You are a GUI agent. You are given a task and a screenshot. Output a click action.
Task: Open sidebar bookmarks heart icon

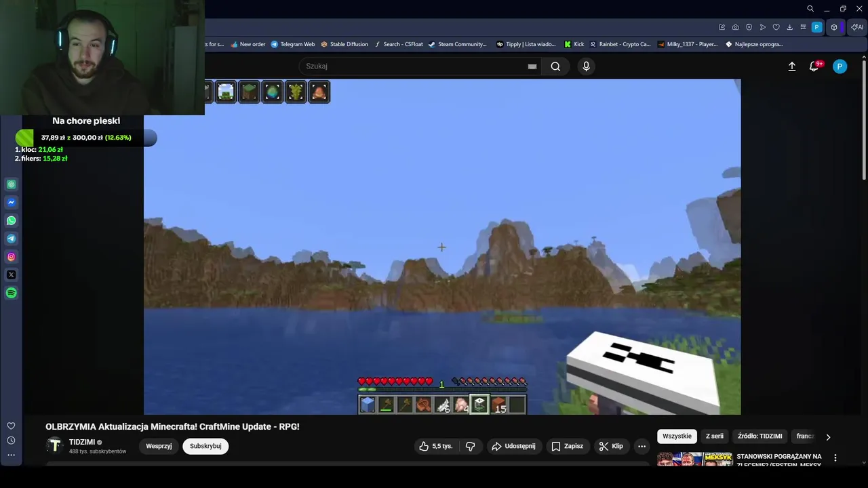click(x=11, y=426)
